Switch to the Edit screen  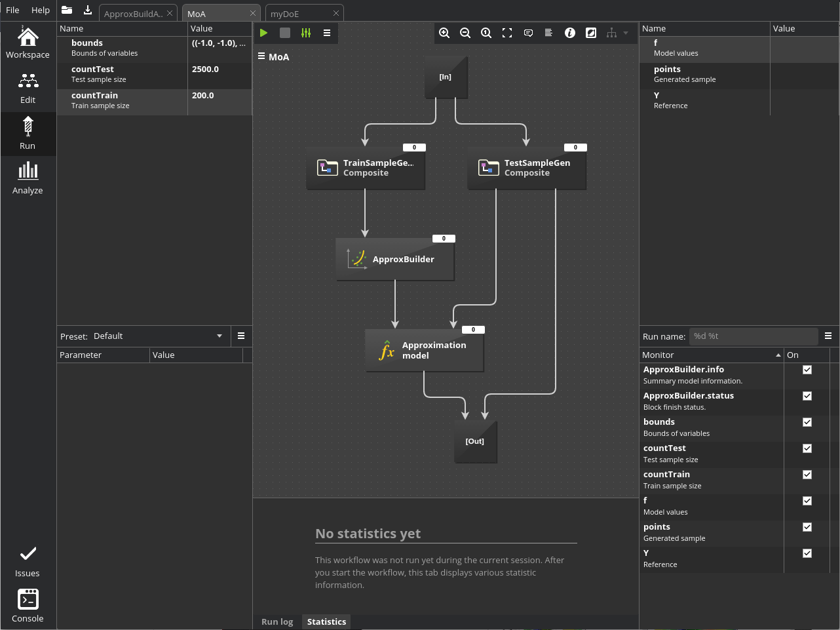[x=28, y=89]
